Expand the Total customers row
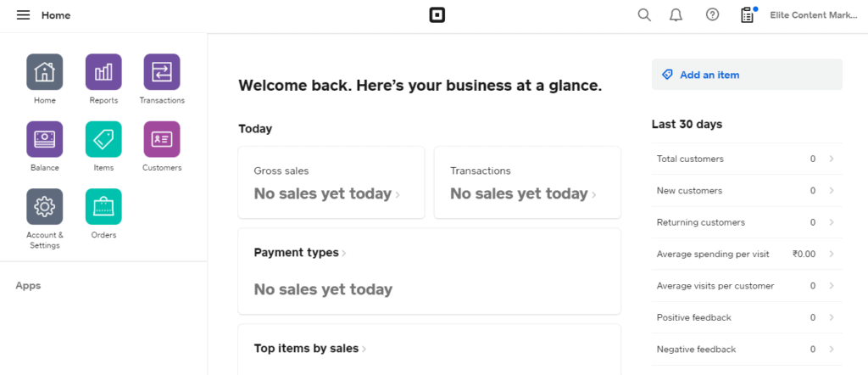 pos(746,159)
